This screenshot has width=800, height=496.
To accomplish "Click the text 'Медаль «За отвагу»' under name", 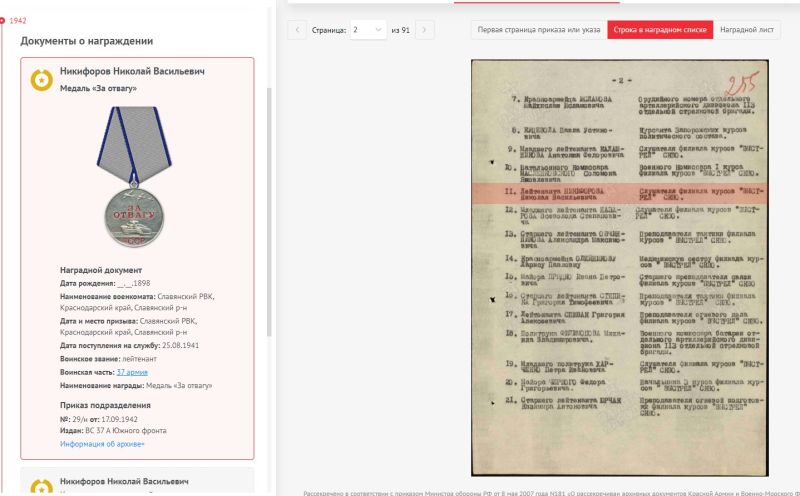I will (98, 88).
